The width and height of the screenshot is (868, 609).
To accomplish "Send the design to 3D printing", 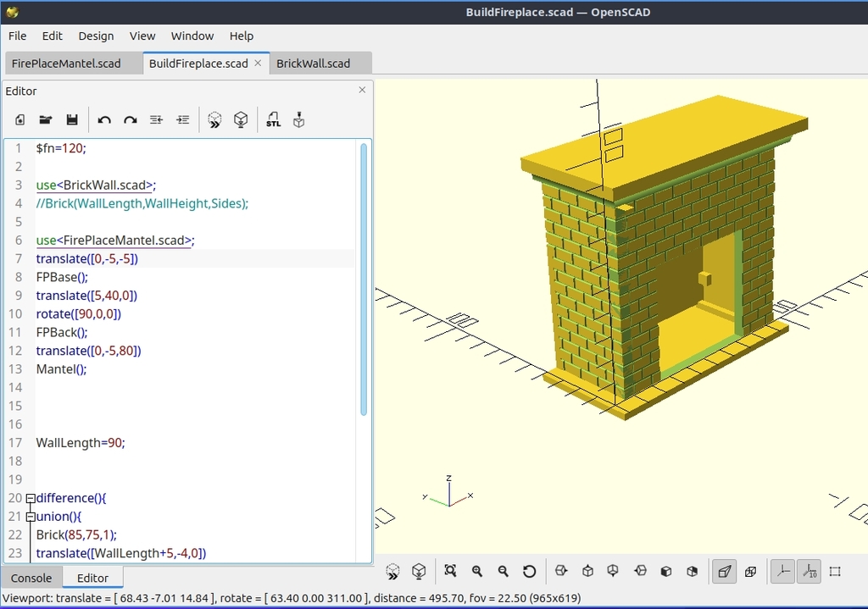I will tap(299, 119).
